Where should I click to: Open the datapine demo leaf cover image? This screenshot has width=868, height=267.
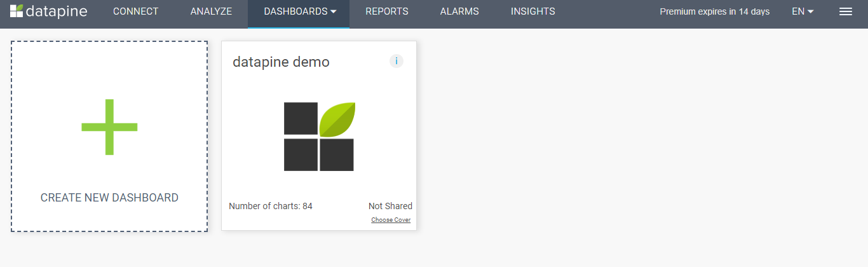(x=319, y=136)
